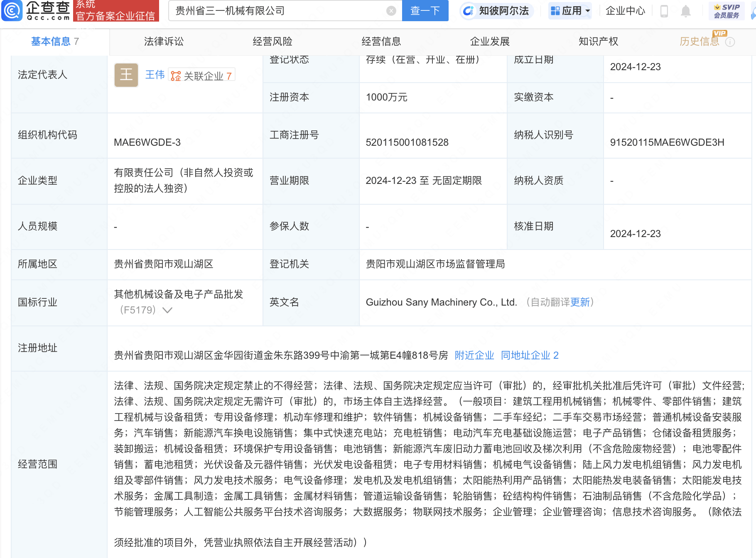
Task: Click the 王 avatar thumbnail
Action: (x=126, y=75)
